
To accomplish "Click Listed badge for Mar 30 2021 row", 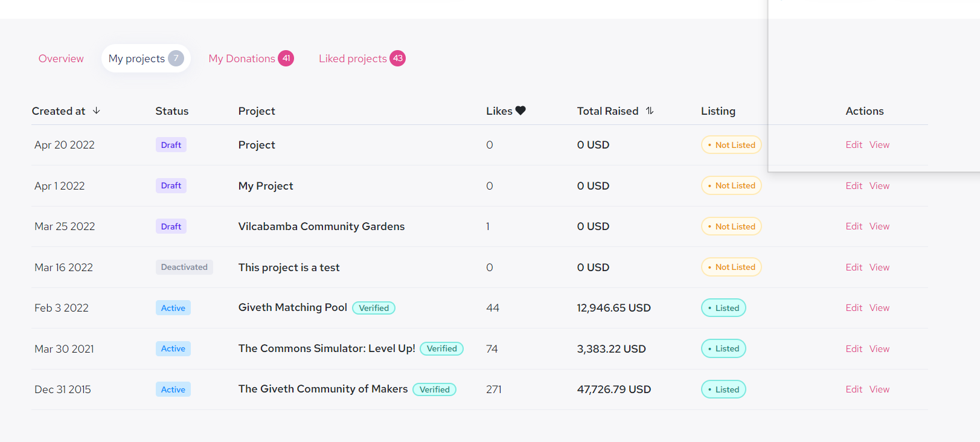I will pyautogui.click(x=723, y=348).
